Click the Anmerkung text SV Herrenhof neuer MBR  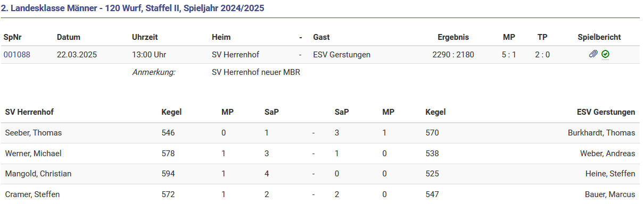(x=256, y=72)
